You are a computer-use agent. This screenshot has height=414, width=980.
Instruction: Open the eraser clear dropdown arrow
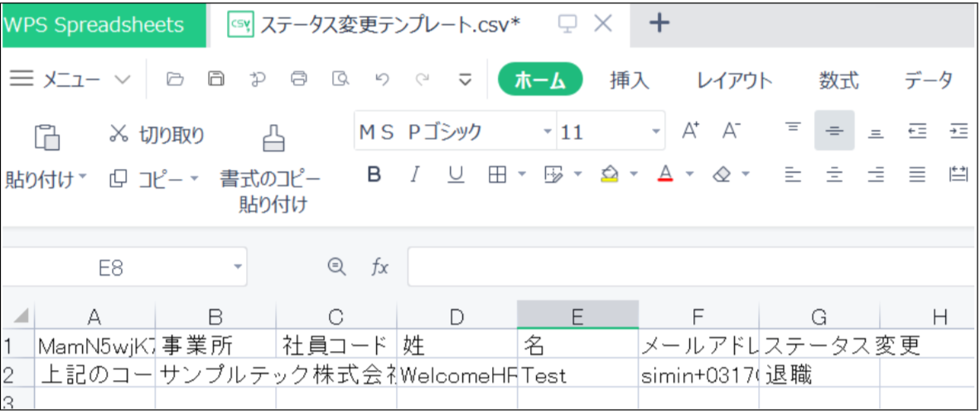pos(746,174)
